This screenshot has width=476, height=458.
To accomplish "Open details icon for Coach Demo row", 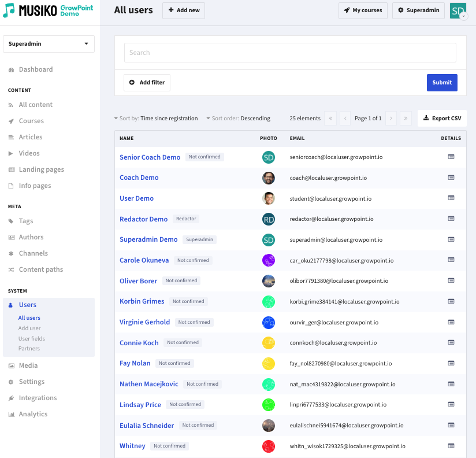I will [451, 178].
